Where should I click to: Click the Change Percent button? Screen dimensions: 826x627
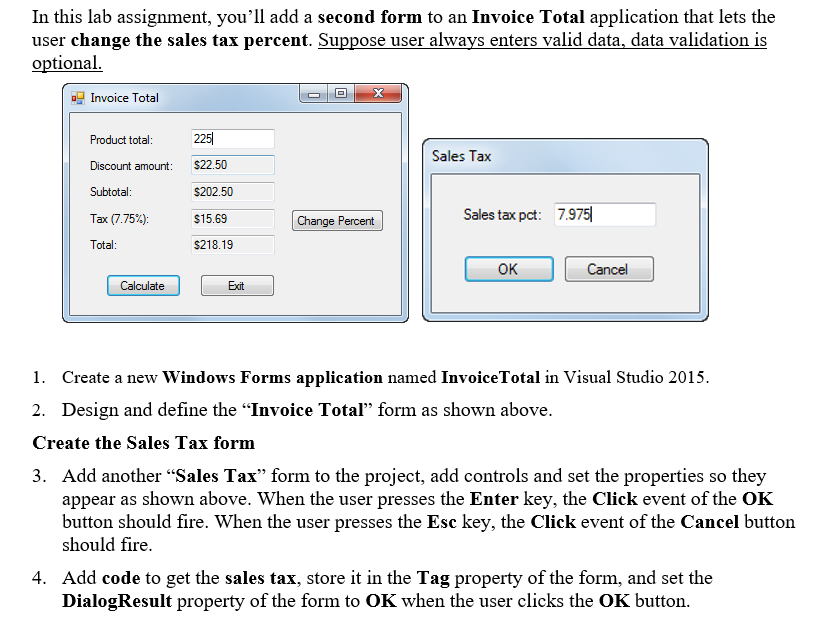tap(337, 221)
